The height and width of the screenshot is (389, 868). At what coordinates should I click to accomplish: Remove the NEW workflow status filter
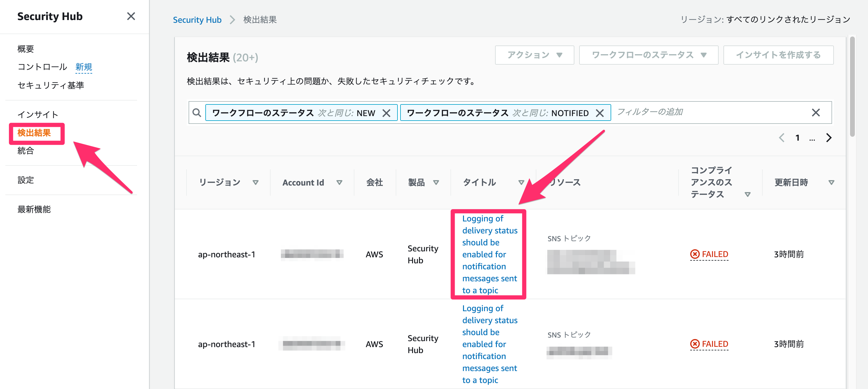387,113
